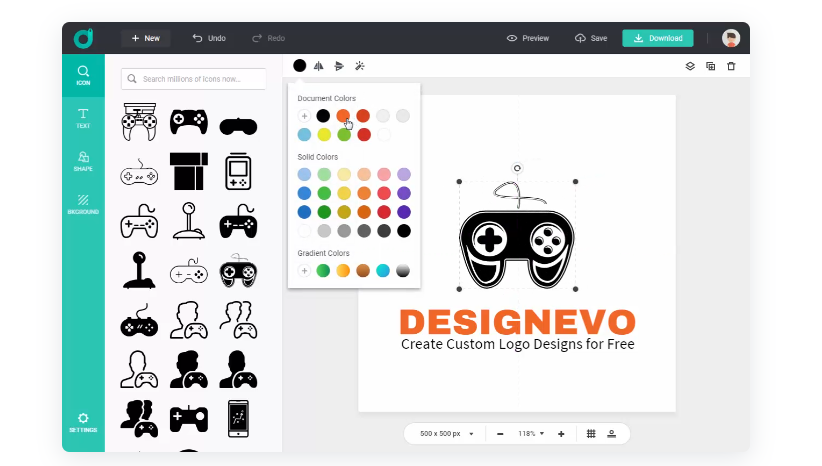This screenshot has width=822, height=466.
Task: Click the DesignEvo logo icon
Action: (x=83, y=38)
